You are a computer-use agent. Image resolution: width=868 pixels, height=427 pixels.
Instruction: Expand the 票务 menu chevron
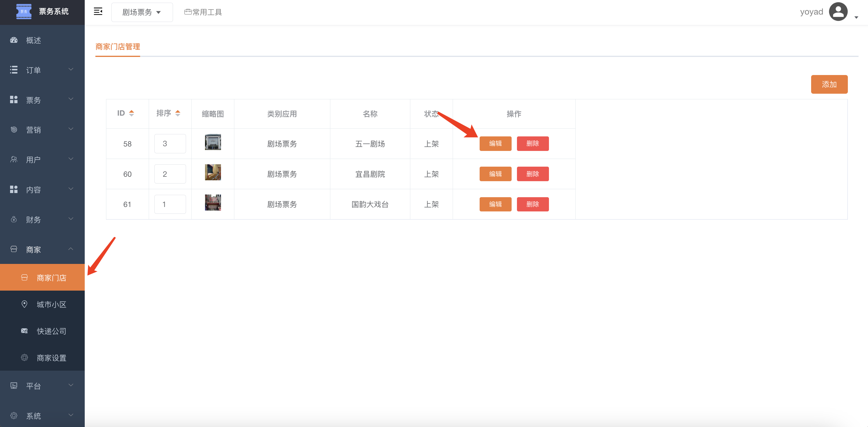coord(71,99)
